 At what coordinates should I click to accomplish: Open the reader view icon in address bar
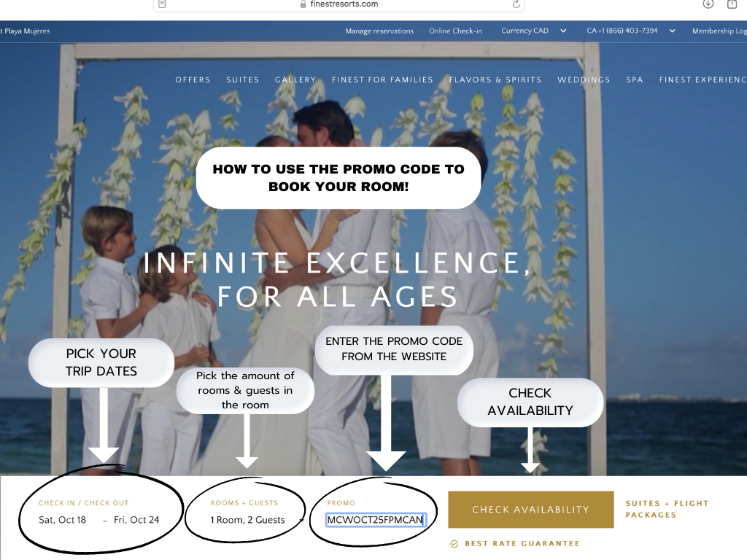(162, 4)
